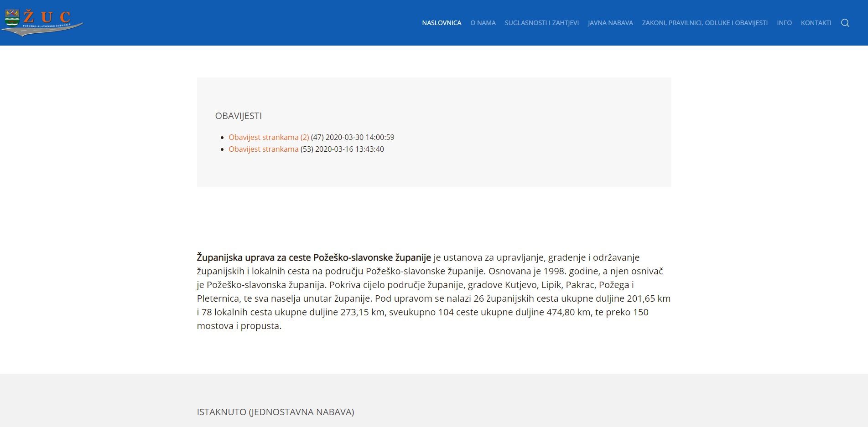
Task: Click the OBAVIJESTI section heading
Action: point(238,116)
